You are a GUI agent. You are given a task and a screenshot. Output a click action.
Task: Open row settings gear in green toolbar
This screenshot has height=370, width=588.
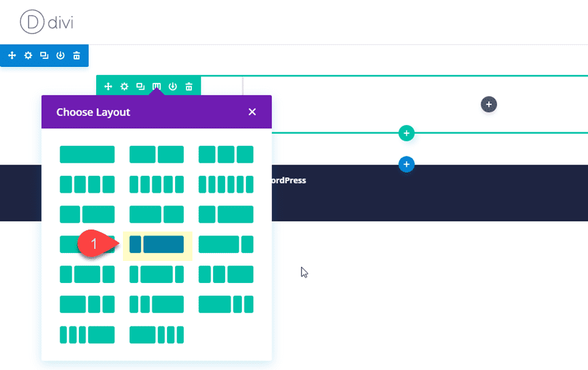point(124,86)
